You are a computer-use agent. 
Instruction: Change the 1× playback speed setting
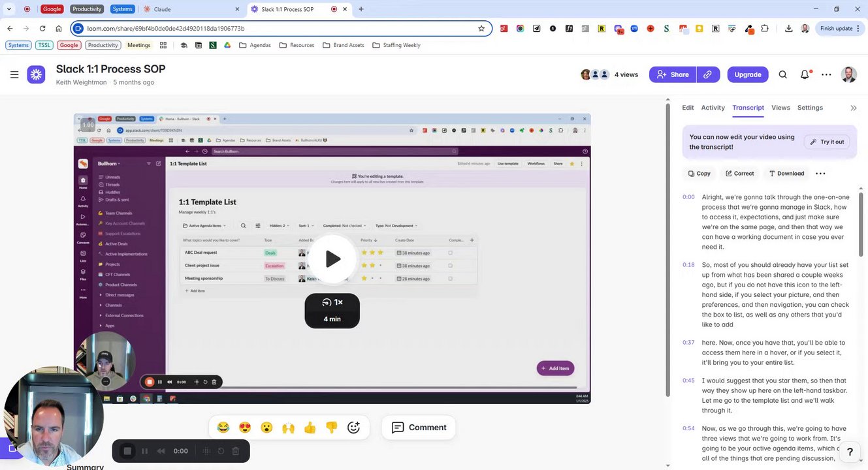tap(332, 303)
